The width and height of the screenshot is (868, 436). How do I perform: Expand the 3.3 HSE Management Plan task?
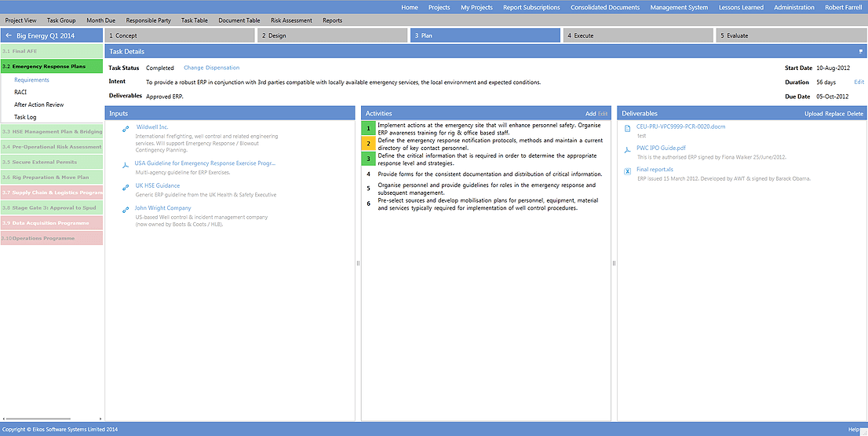click(x=51, y=132)
